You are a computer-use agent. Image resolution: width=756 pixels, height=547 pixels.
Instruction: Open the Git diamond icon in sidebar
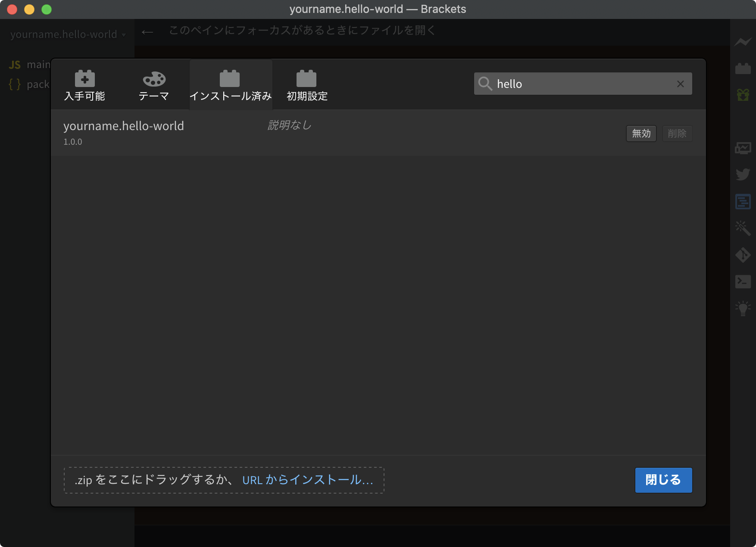(743, 255)
